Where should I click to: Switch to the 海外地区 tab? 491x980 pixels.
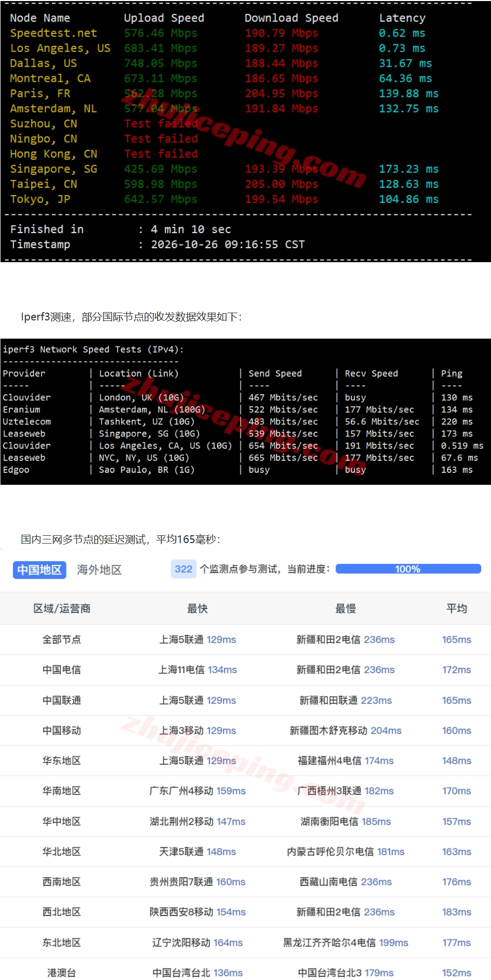[x=99, y=570]
